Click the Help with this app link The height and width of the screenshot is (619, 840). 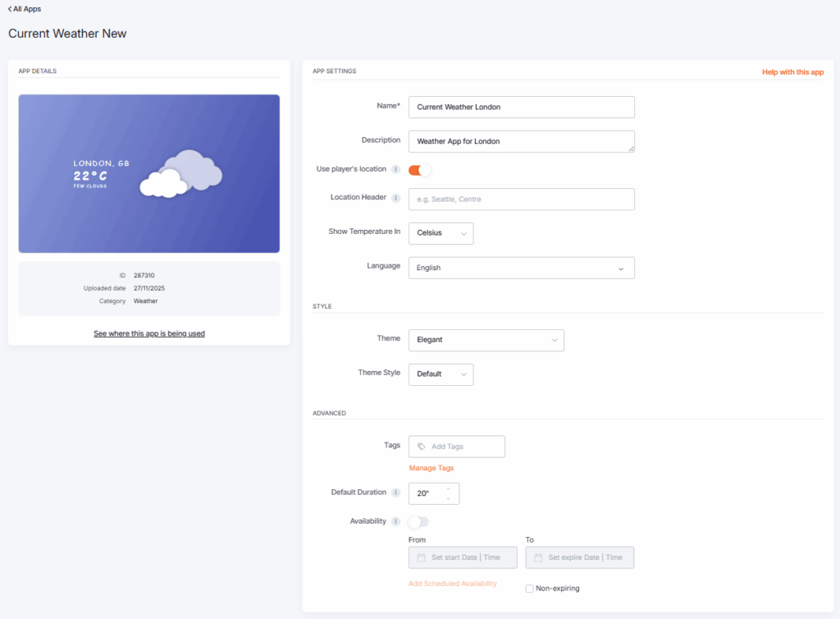[x=792, y=72]
